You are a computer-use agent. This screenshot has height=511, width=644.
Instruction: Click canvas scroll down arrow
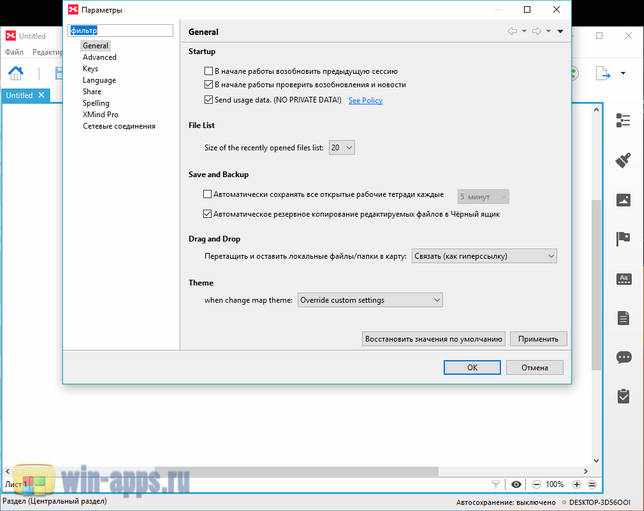click(x=596, y=460)
